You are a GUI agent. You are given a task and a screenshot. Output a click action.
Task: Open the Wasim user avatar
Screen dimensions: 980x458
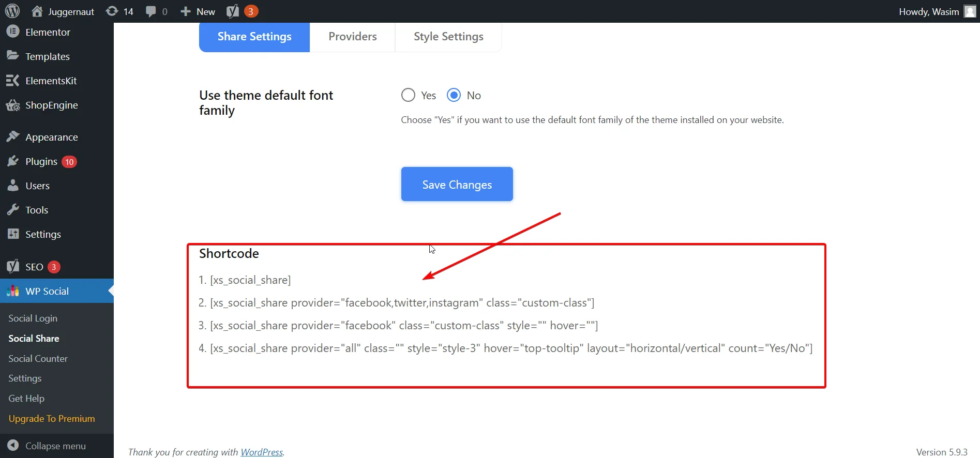970,11
